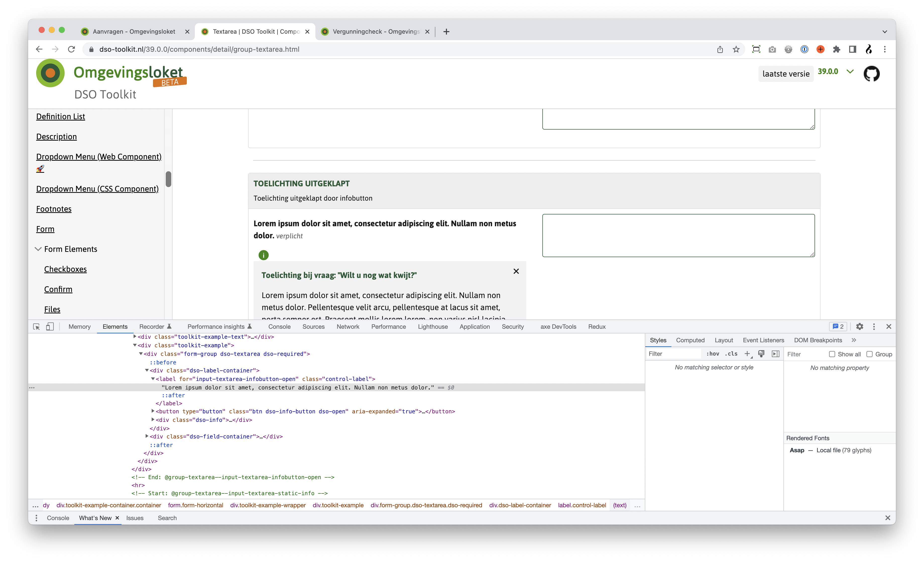Click the inspect element picker icon
The image size is (924, 562).
coord(36,326)
